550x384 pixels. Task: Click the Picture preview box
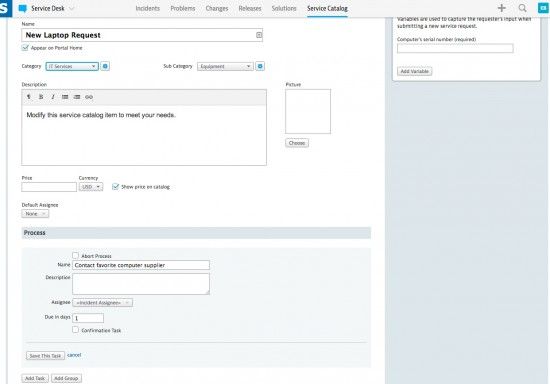(x=308, y=111)
